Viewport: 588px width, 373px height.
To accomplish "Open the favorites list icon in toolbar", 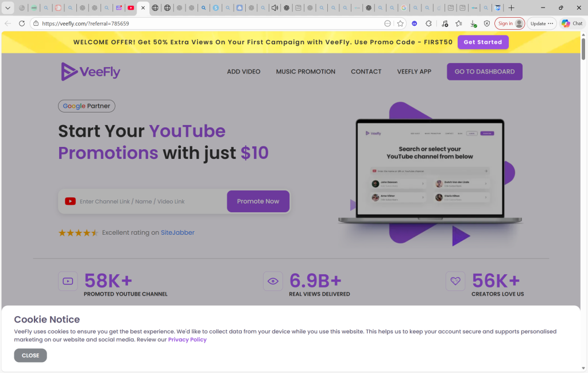I will 458,24.
